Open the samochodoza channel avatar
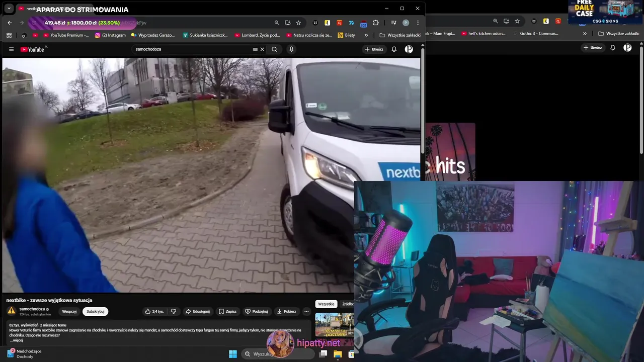The height and width of the screenshot is (362, 644). tap(11, 311)
